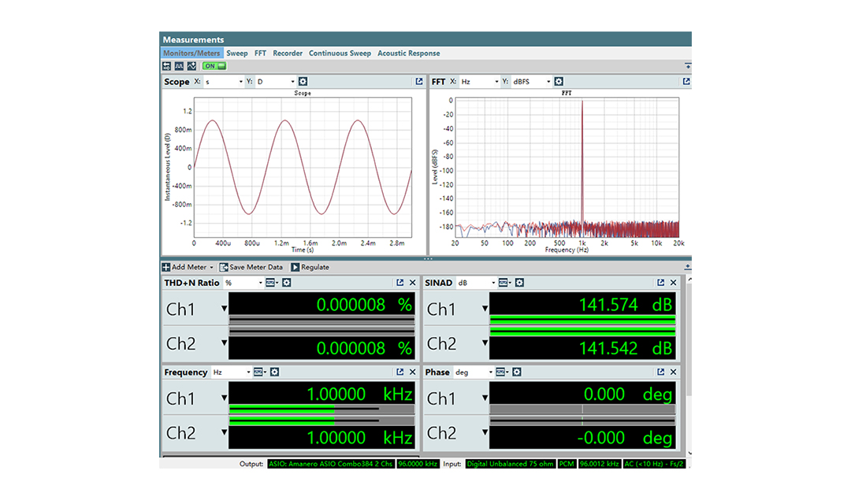Screen dimensions: 851x504
Task: Pop out the Scope panel
Action: 419,82
